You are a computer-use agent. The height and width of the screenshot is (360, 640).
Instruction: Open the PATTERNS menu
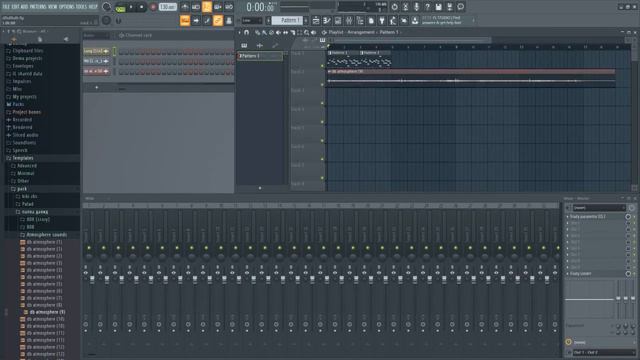[38, 7]
